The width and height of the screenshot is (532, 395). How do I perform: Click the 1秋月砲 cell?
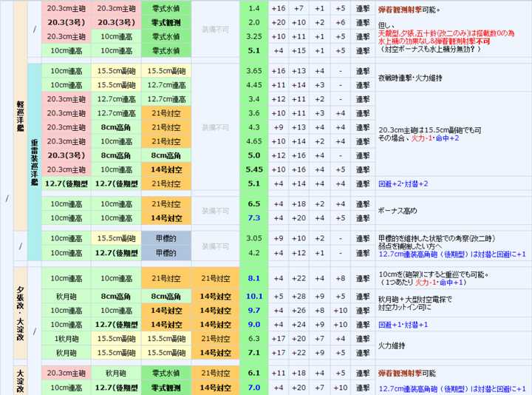66,339
